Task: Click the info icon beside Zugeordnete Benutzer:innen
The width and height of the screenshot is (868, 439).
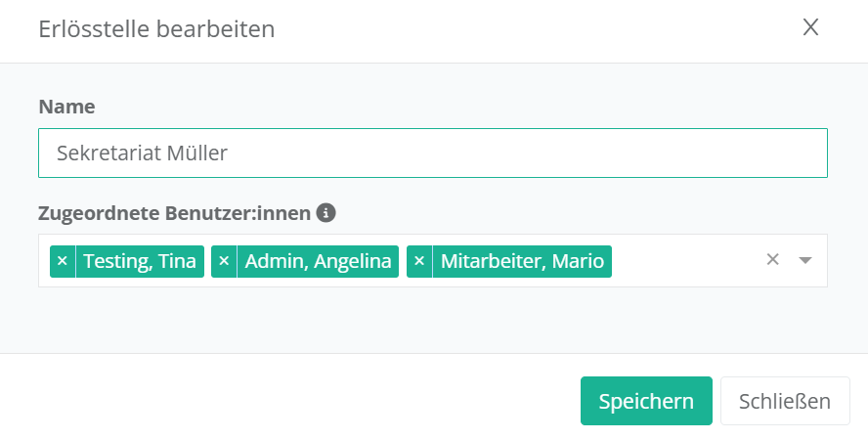Action: tap(326, 211)
